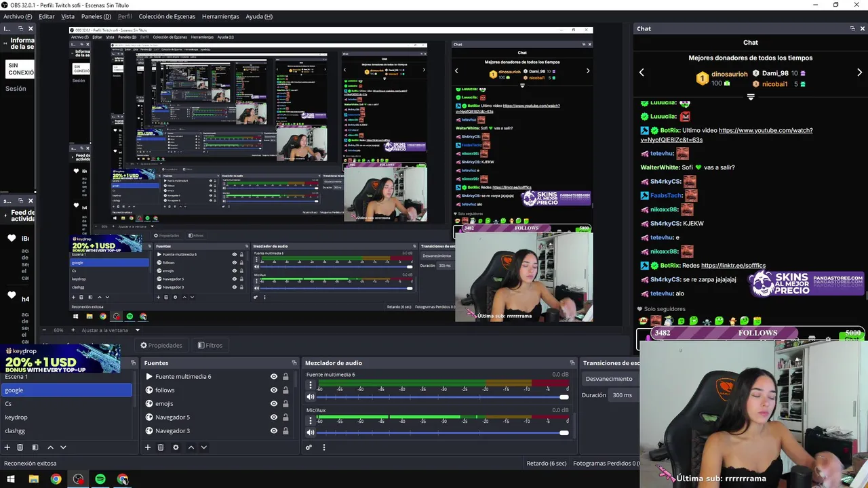The height and width of the screenshot is (488, 868).
Task: Open File Explorer from taskbar
Action: 33,479
